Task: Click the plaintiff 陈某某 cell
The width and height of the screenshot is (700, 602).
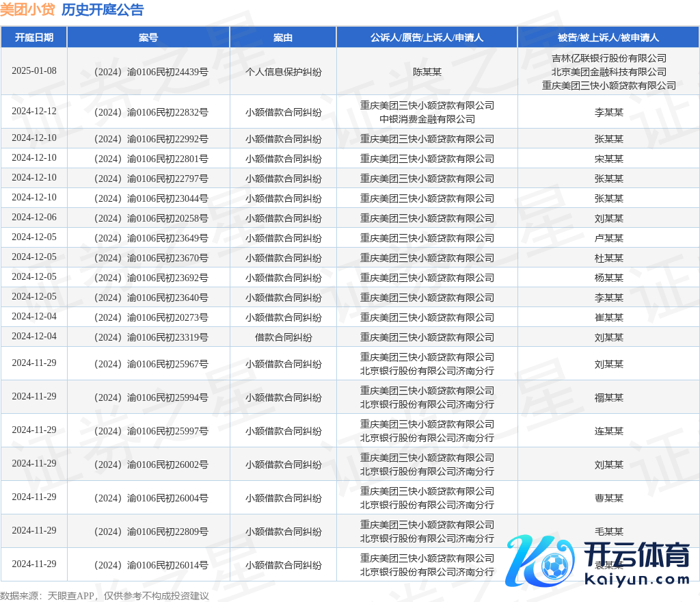Action: click(x=427, y=72)
